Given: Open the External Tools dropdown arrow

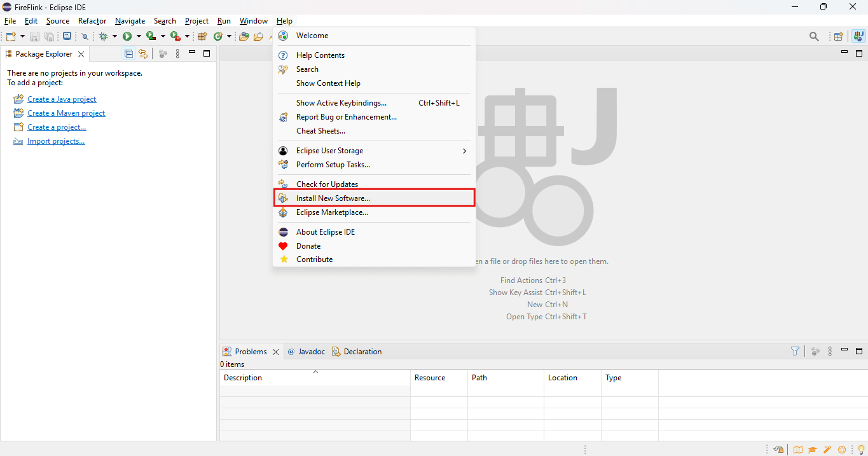Looking at the screenshot, I should click(187, 37).
